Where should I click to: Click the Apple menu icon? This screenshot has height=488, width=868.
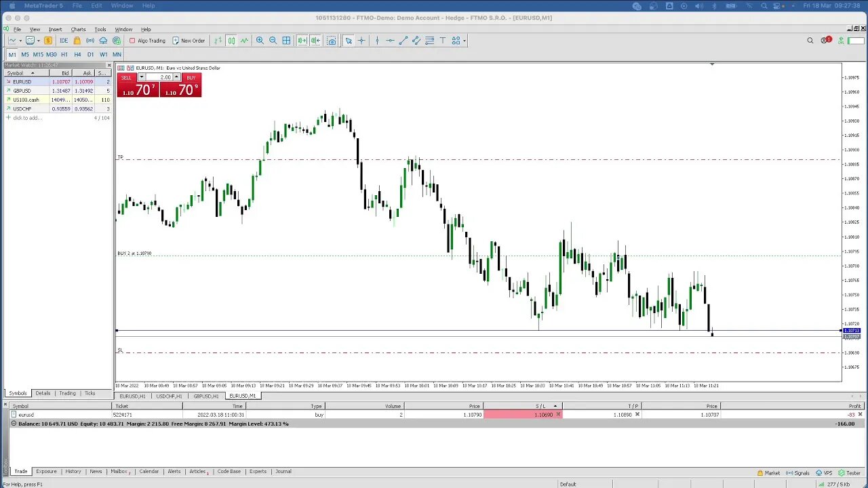tap(12, 5)
